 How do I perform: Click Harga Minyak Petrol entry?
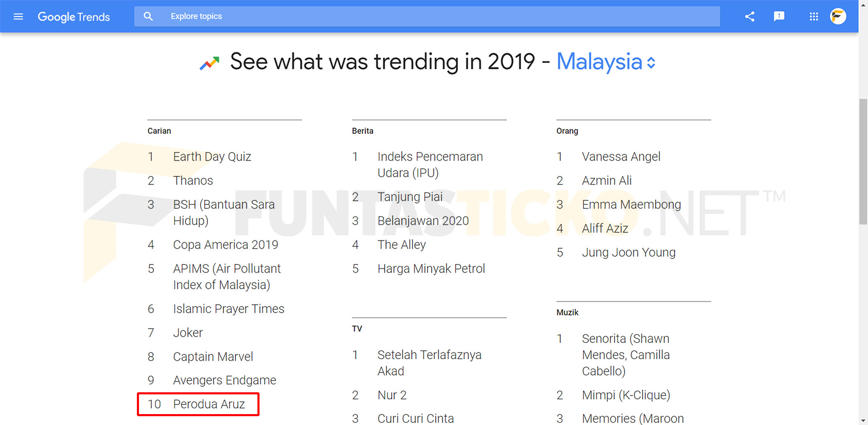pyautogui.click(x=431, y=269)
